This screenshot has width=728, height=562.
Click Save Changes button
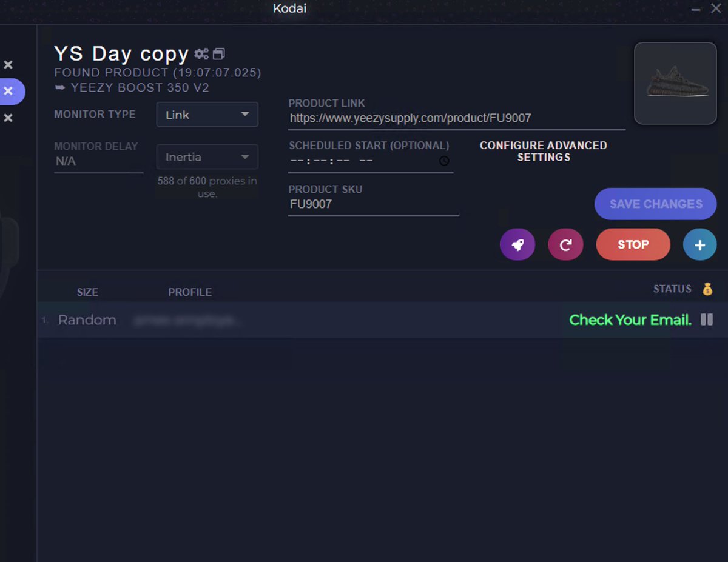pyautogui.click(x=656, y=204)
